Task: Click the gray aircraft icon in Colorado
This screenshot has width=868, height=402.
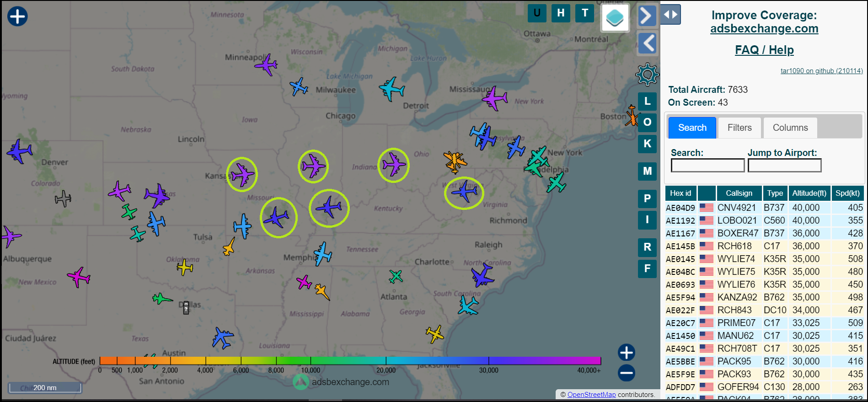Action: pos(63,198)
